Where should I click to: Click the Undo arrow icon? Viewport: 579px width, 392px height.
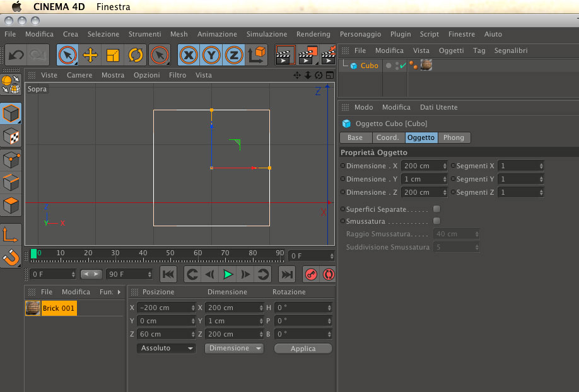(16, 55)
